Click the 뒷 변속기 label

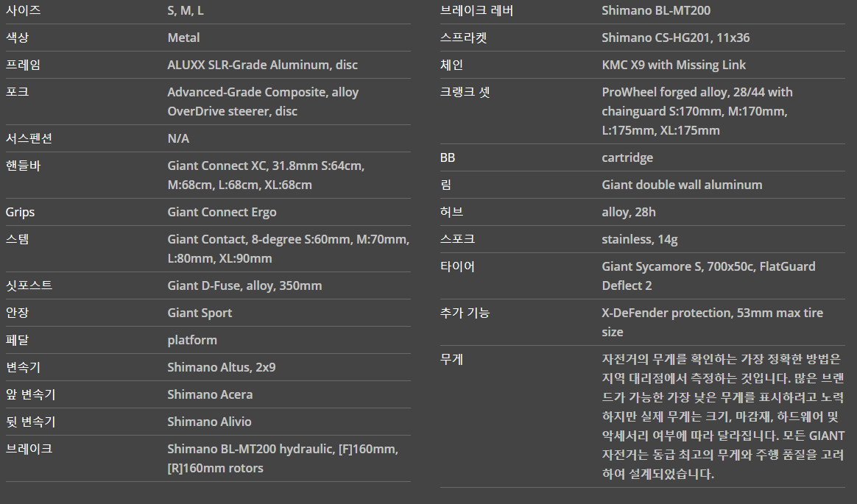point(31,422)
